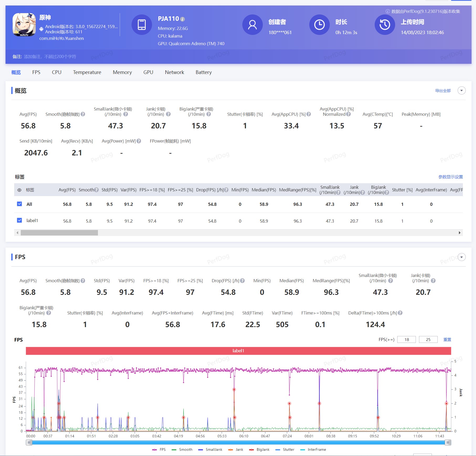Switch to the CPU tab
The width and height of the screenshot is (476, 456).
pos(57,72)
